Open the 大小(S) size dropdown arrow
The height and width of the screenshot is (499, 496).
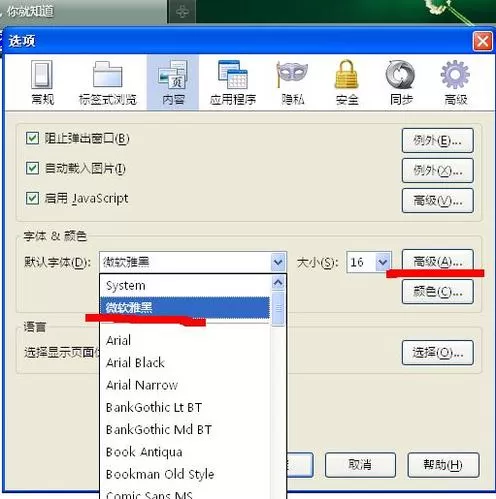point(383,262)
